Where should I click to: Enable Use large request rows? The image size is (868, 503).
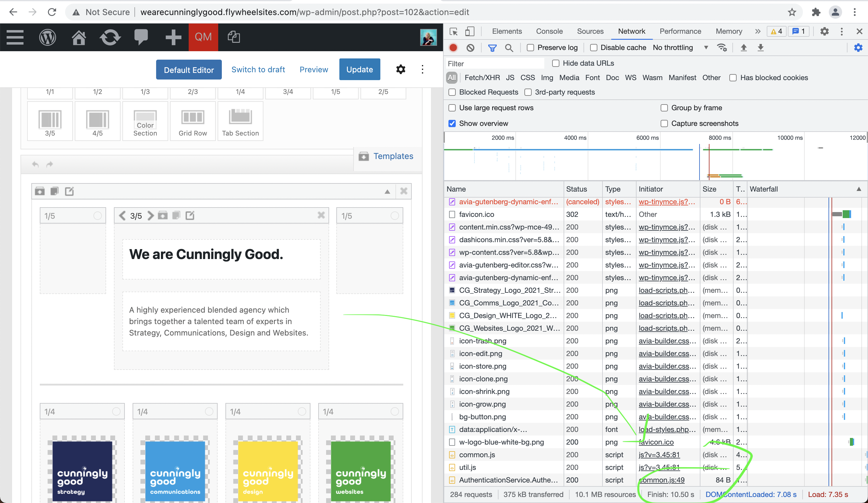(x=452, y=108)
